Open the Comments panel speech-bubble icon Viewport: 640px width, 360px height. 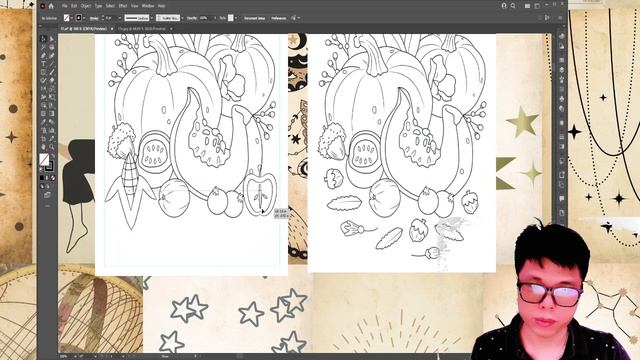(x=562, y=198)
